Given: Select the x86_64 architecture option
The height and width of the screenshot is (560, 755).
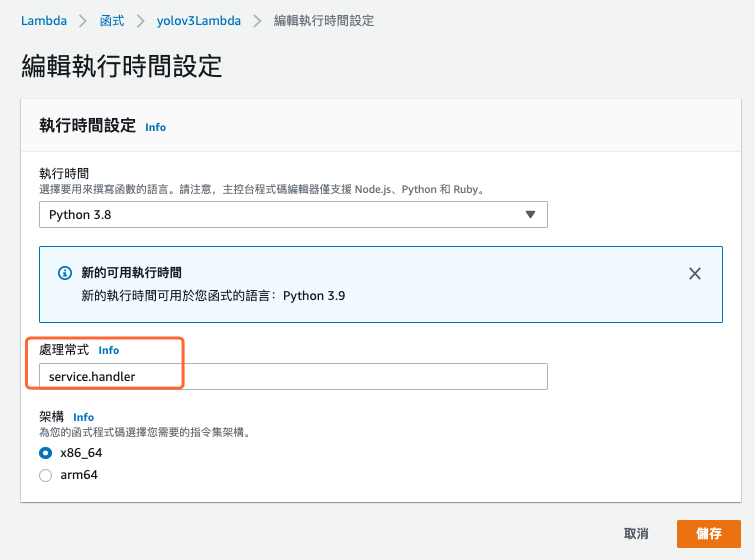Looking at the screenshot, I should click(45, 453).
